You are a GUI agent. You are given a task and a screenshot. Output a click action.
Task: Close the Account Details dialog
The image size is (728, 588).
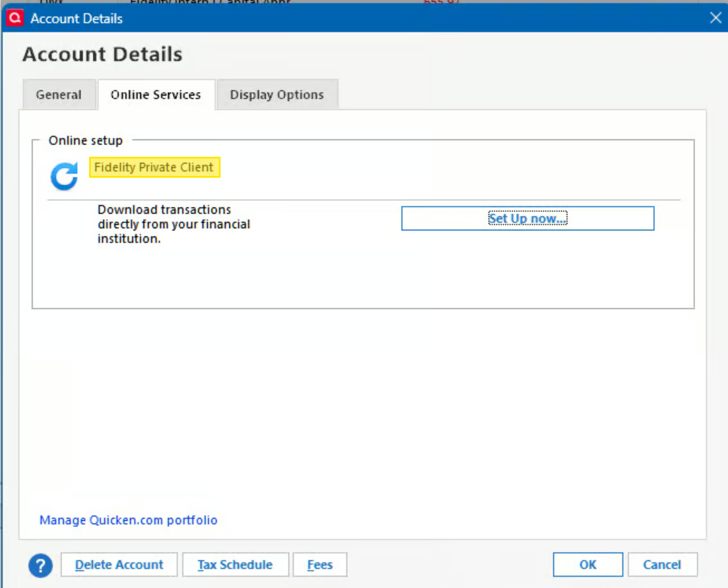pyautogui.click(x=716, y=18)
